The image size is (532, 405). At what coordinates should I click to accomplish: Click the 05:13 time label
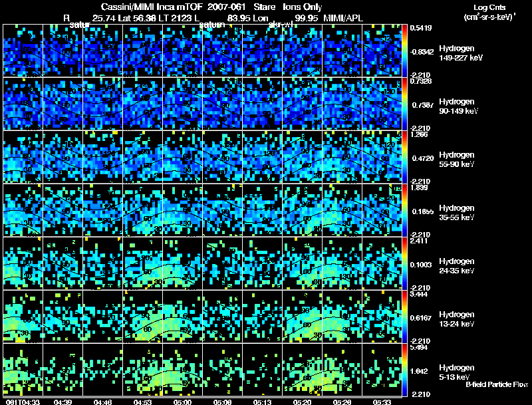click(x=262, y=402)
